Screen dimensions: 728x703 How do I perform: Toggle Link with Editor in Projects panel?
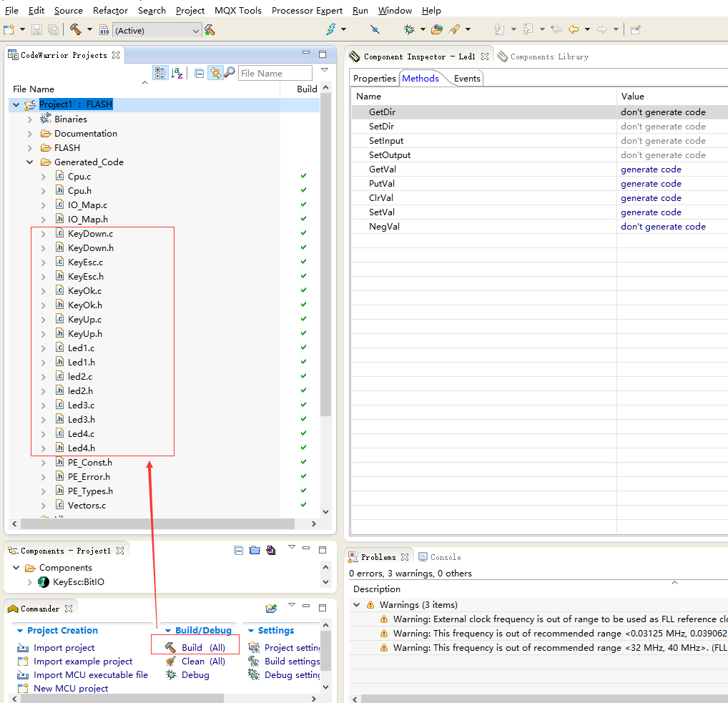pyautogui.click(x=215, y=73)
